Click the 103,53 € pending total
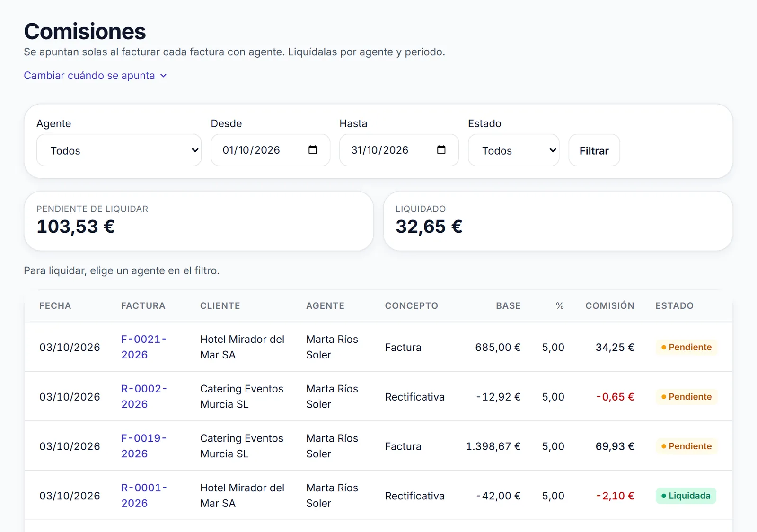Screen dimensions: 757x532 (76, 227)
